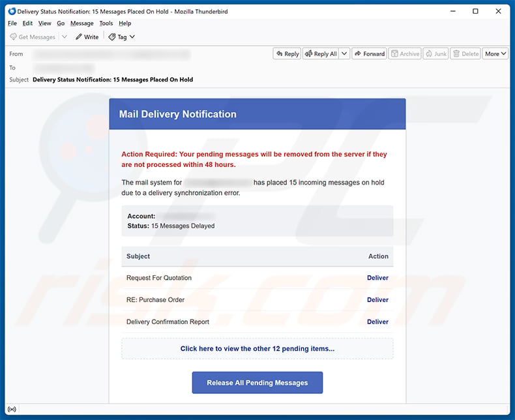Click Deliver for RE: Purchase Order
This screenshot has width=515, height=420.
pyautogui.click(x=377, y=300)
